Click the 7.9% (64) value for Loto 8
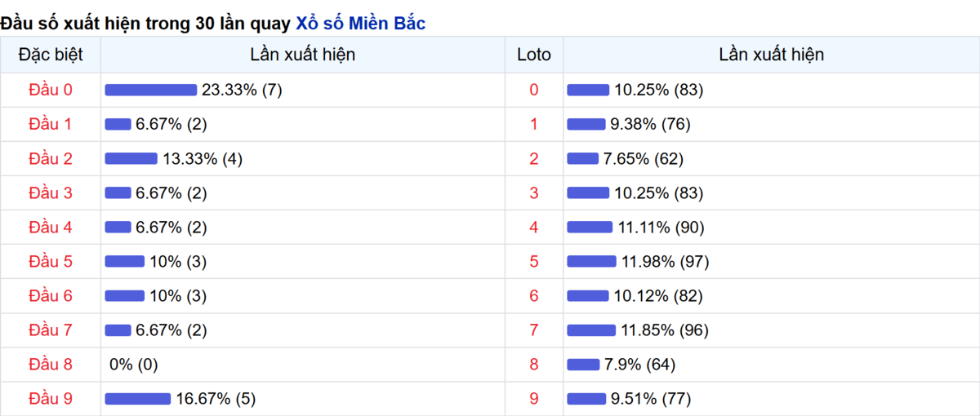Viewport: 980px width, 416px height. [x=639, y=365]
